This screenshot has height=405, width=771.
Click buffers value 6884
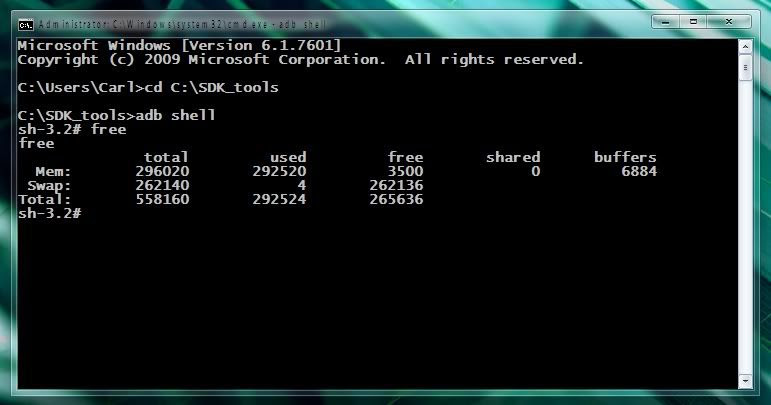[639, 172]
